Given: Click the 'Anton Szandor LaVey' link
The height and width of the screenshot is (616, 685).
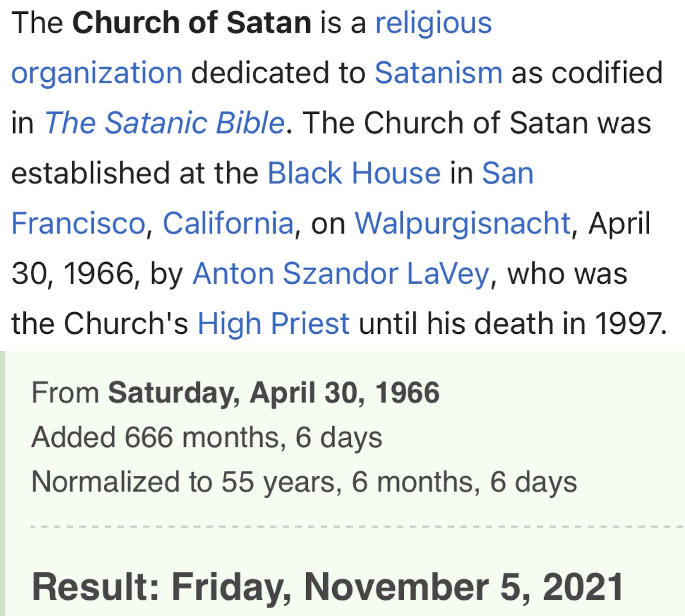Looking at the screenshot, I should (x=341, y=273).
